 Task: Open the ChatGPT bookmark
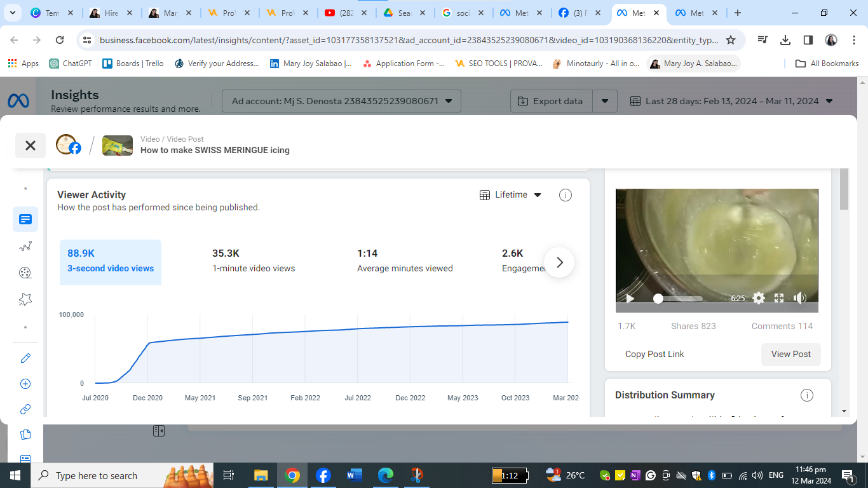[x=70, y=64]
